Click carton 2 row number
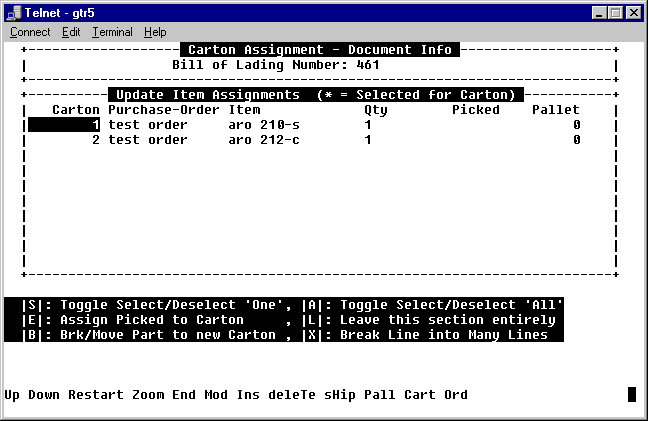648x421 pixels. [96, 140]
